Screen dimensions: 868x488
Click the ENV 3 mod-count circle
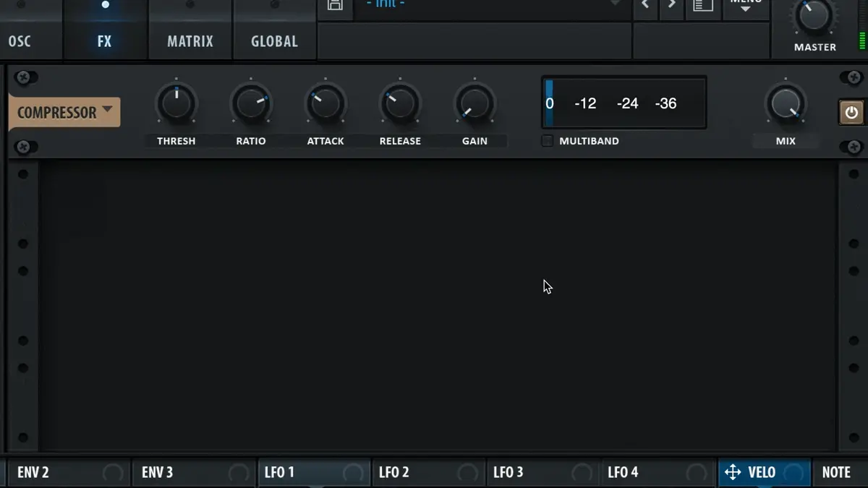pos(239,474)
